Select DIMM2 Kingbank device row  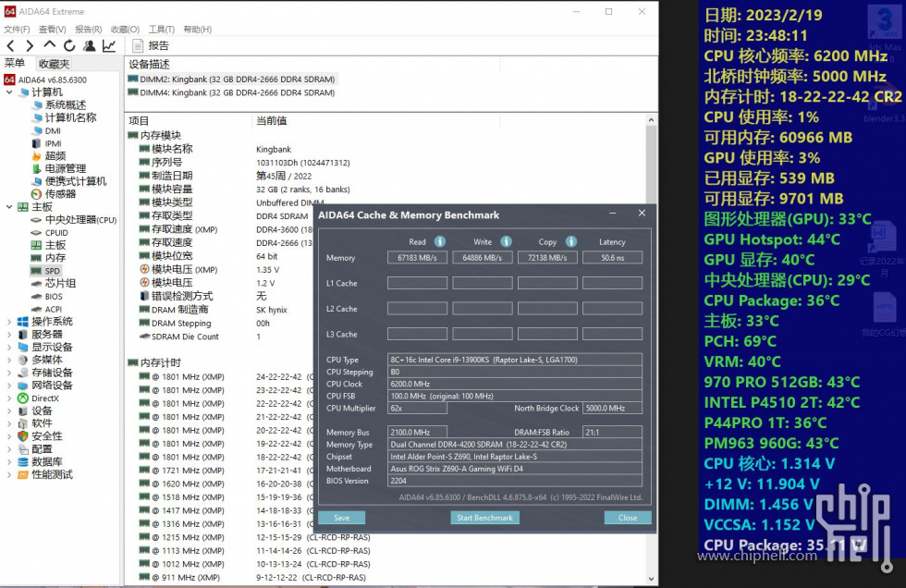pos(231,80)
